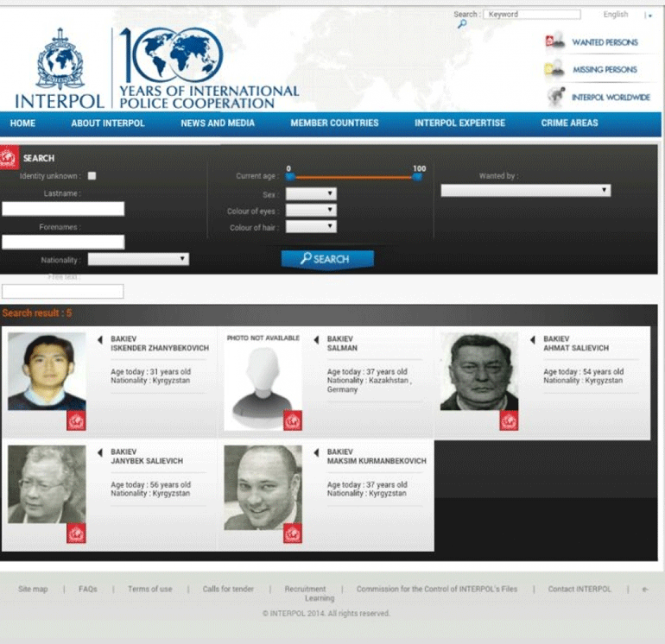
Task: Open CRIME AREAS menu
Action: click(569, 123)
